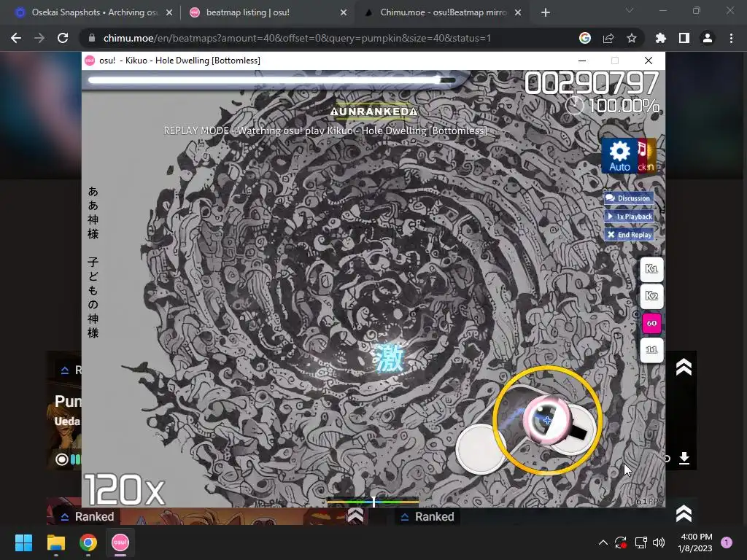
Task: Open a new browser tab
Action: [546, 13]
